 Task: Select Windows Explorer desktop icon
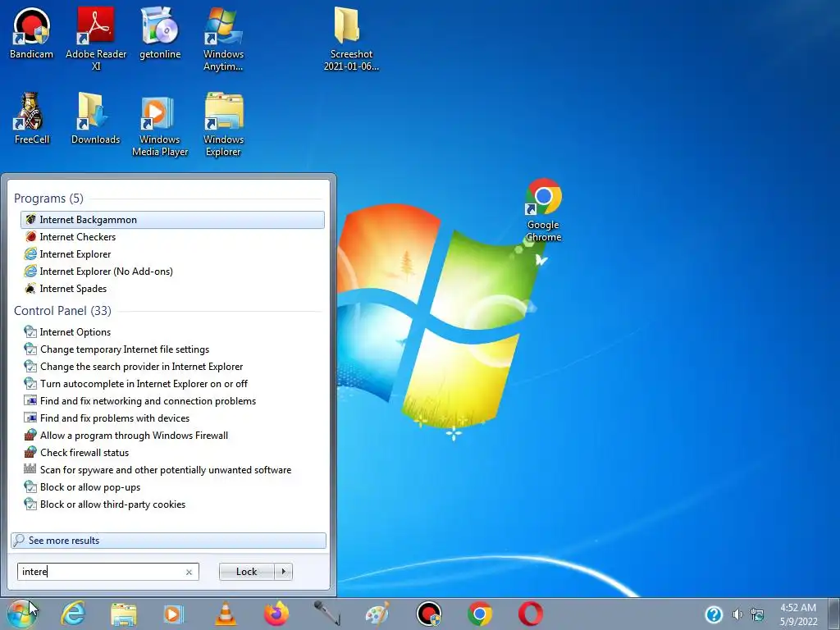[x=223, y=125]
